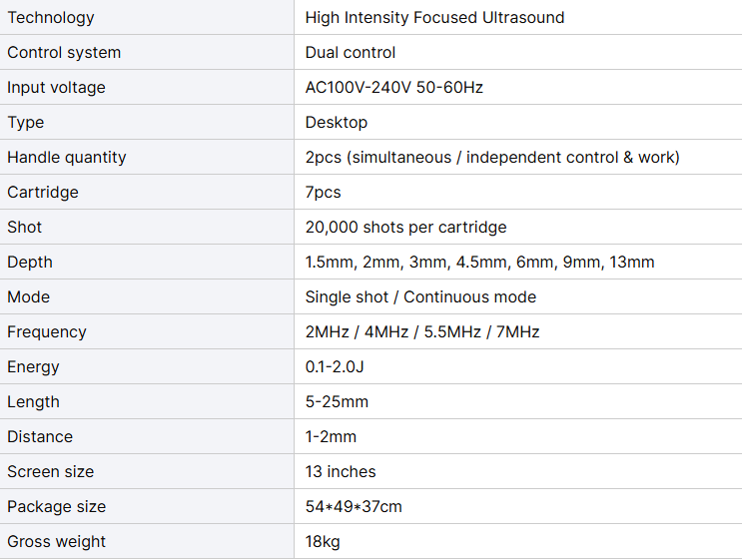Screen dimensions: 742x560
Task: Click the Depth values list cell
Action: click(479, 262)
